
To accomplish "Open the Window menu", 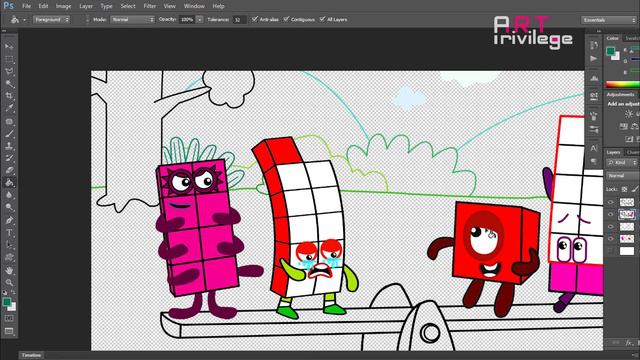I will (x=194, y=6).
